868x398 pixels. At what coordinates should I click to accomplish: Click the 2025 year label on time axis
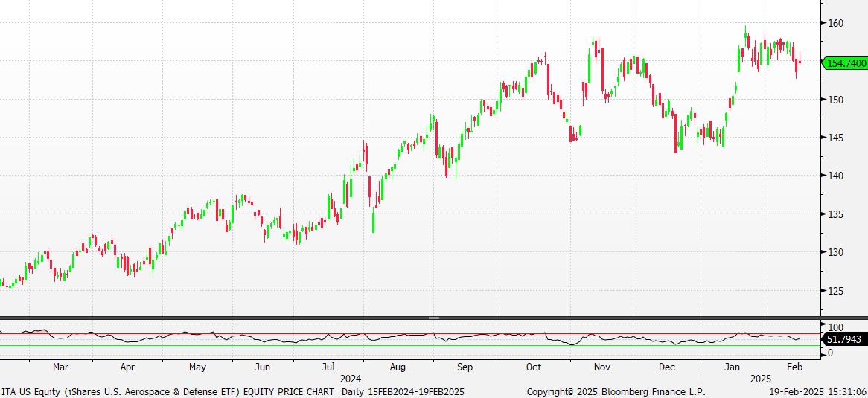760,379
